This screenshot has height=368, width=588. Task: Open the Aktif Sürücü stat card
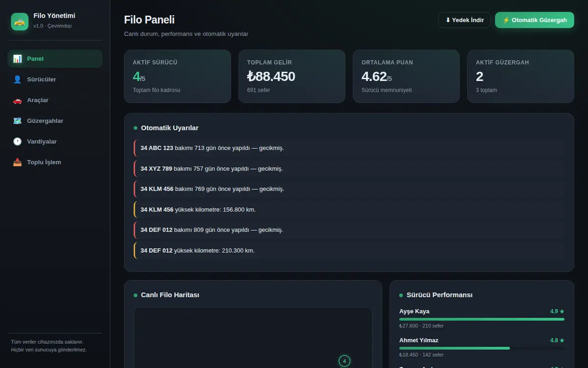coord(177,77)
